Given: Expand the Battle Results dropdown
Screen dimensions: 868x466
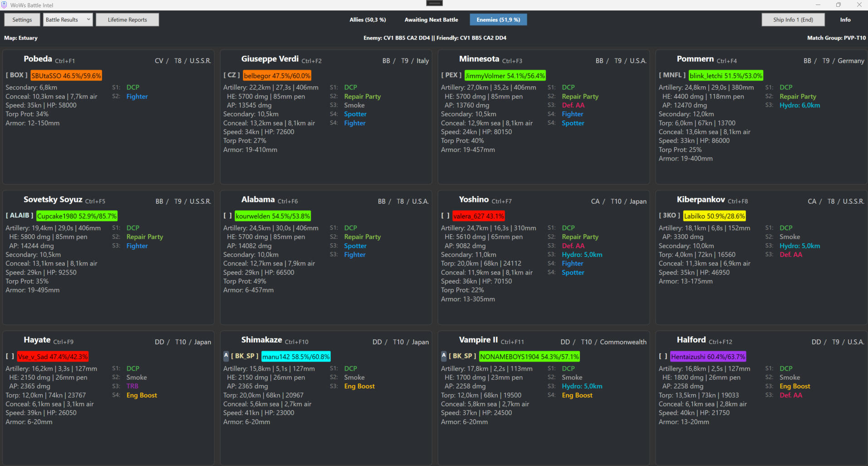Looking at the screenshot, I should click(68, 20).
